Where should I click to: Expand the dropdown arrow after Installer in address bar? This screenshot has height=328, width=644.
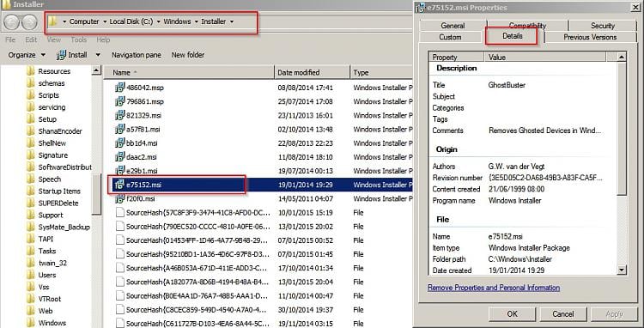pos(232,21)
